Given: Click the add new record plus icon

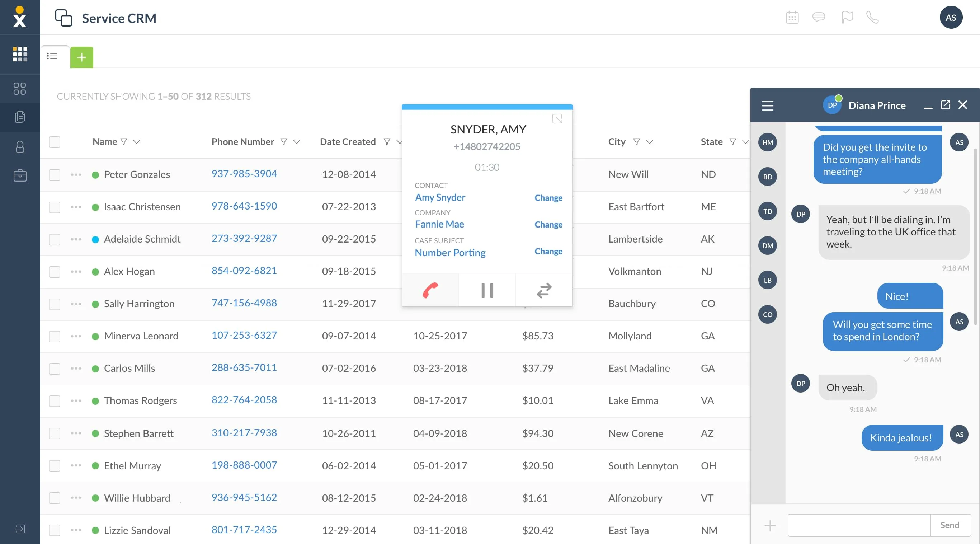Looking at the screenshot, I should [82, 56].
